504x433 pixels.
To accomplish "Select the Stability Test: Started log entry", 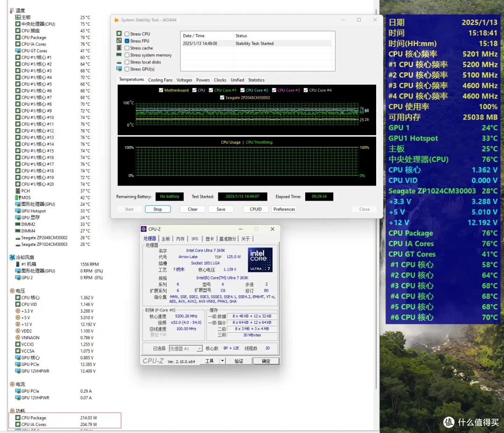I will point(257,43).
